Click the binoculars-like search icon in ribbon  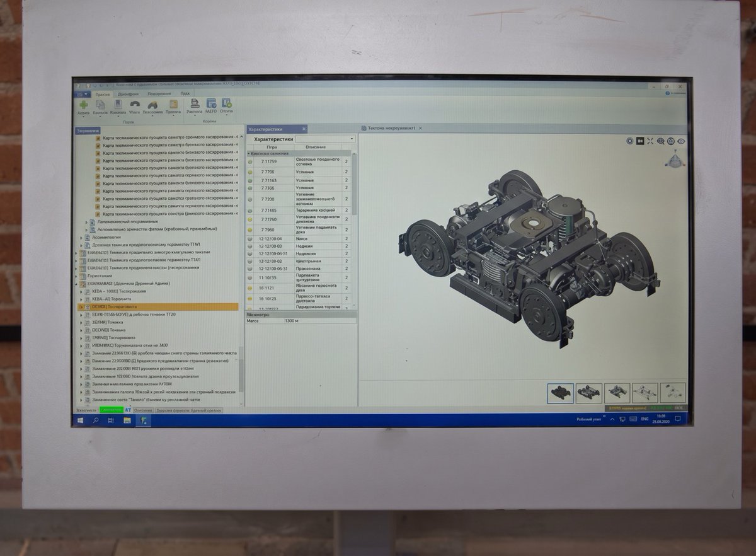[152, 105]
